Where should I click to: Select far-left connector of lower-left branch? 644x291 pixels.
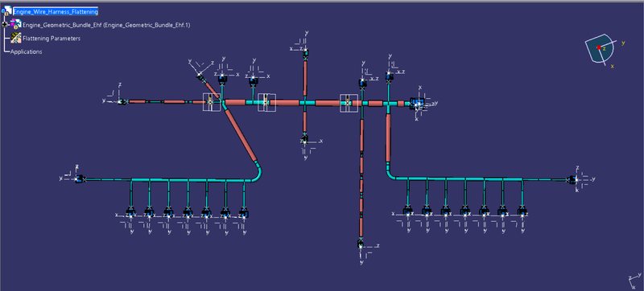[80, 178]
